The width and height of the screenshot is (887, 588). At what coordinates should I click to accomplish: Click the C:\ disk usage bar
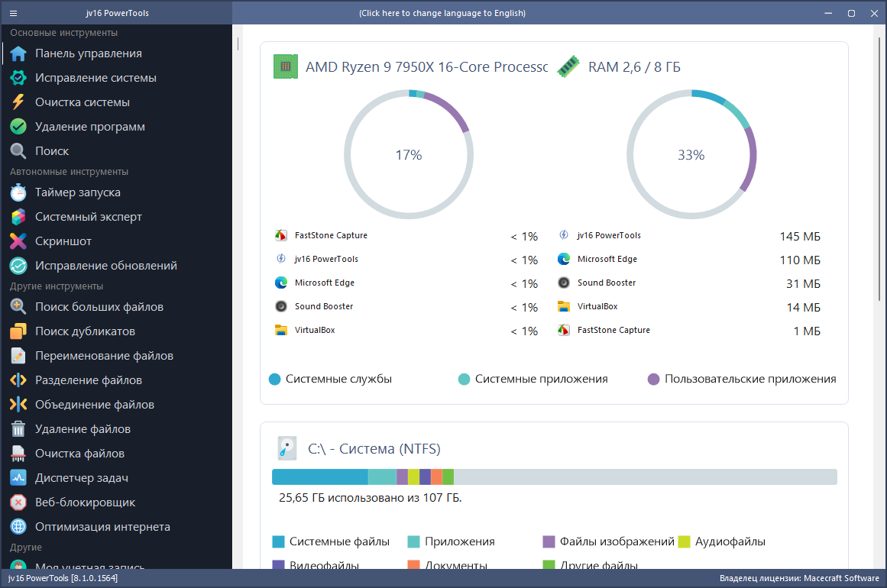pos(554,477)
